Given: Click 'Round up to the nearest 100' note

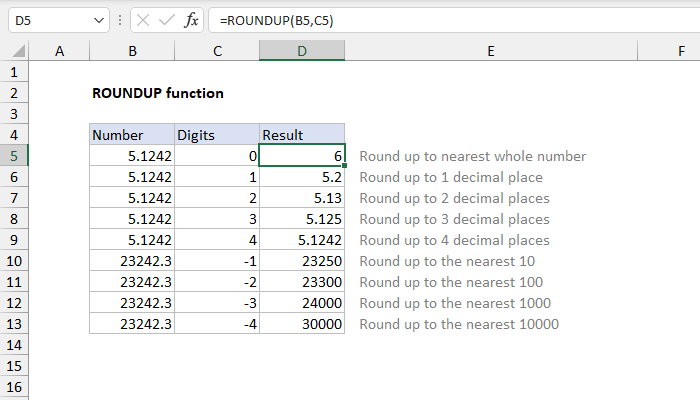Looking at the screenshot, I should pos(451,282).
